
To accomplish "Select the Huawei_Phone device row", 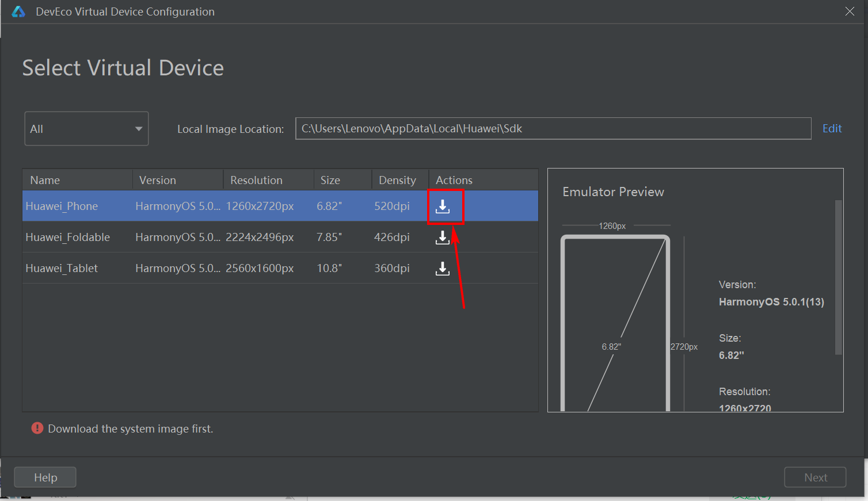I will (62, 206).
